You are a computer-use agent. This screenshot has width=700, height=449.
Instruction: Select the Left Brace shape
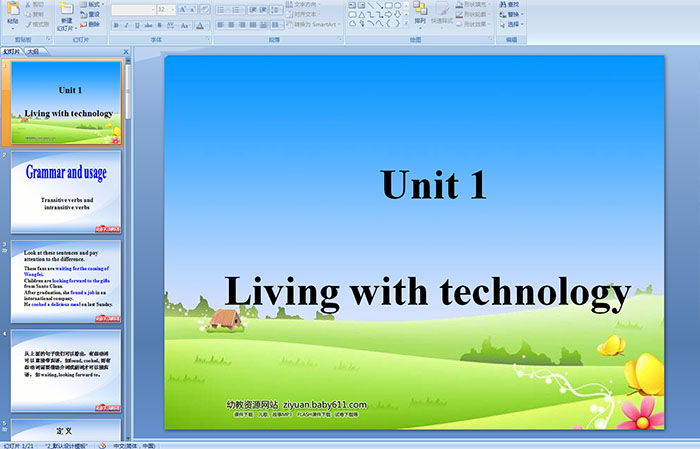click(388, 23)
